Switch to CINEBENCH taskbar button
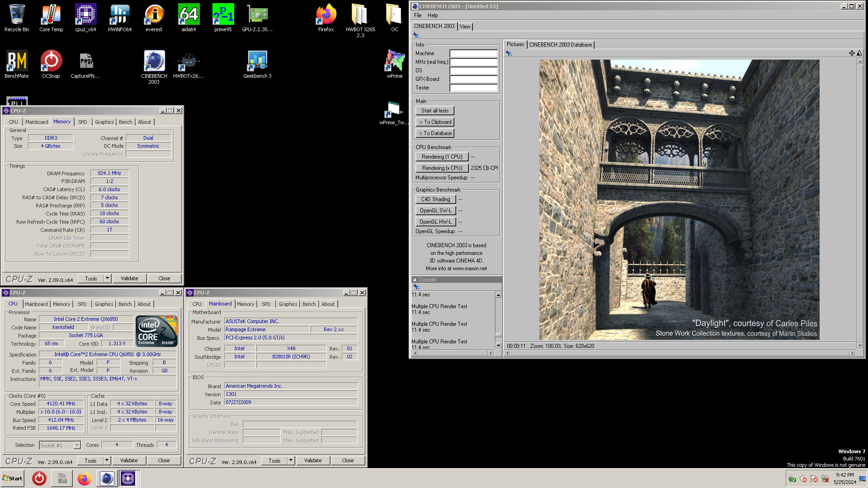 click(107, 479)
